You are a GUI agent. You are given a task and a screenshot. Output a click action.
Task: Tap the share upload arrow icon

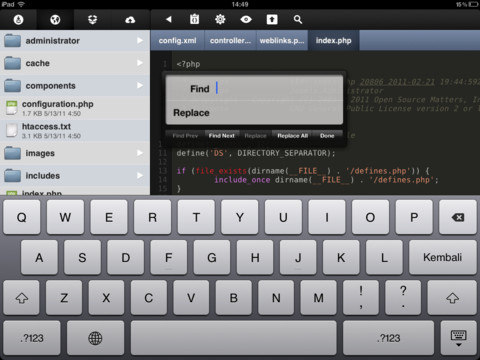click(272, 19)
